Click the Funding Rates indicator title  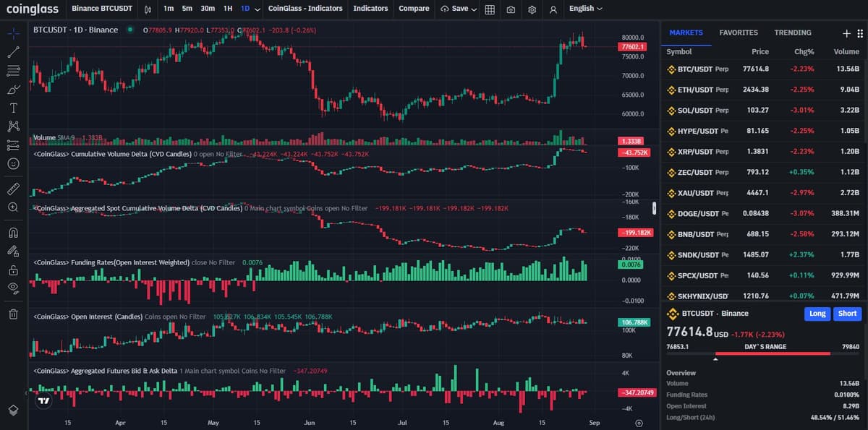(x=111, y=262)
